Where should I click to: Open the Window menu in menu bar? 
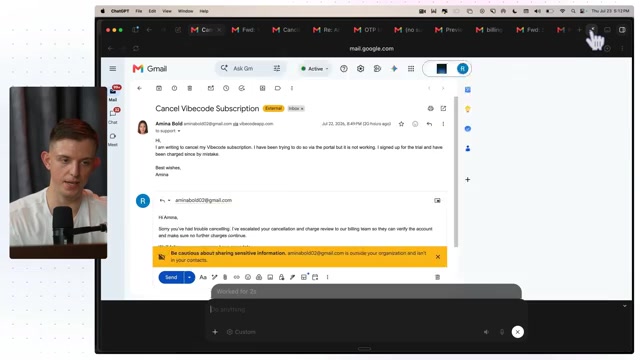click(185, 11)
